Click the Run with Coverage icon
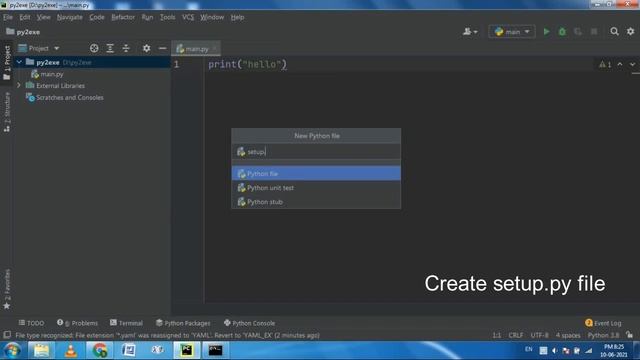Image resolution: width=640 pixels, height=360 pixels. [578, 32]
